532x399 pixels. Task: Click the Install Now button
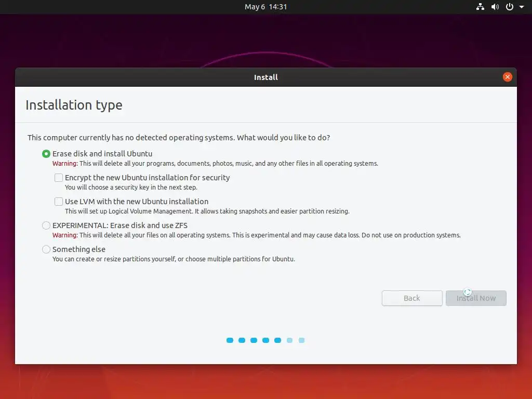[476, 298]
